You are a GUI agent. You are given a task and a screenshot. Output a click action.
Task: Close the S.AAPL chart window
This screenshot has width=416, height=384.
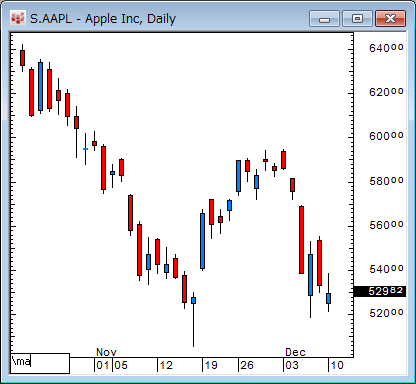pyautogui.click(x=390, y=19)
